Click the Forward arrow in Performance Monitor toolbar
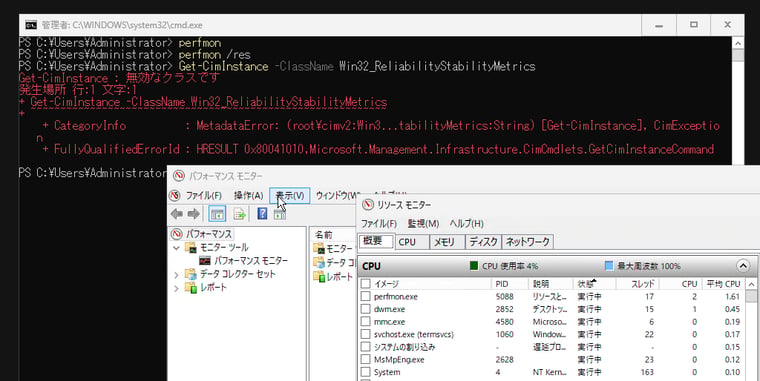This screenshot has width=760, height=381. click(193, 214)
